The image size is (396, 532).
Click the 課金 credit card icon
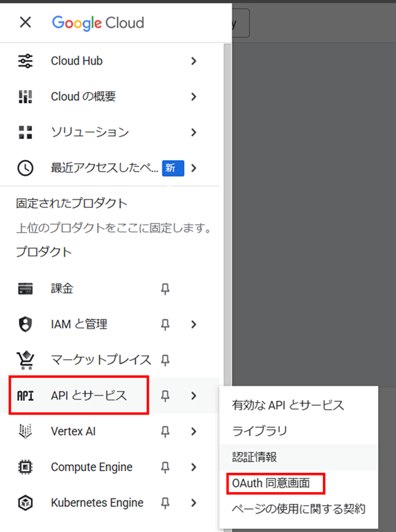26,288
